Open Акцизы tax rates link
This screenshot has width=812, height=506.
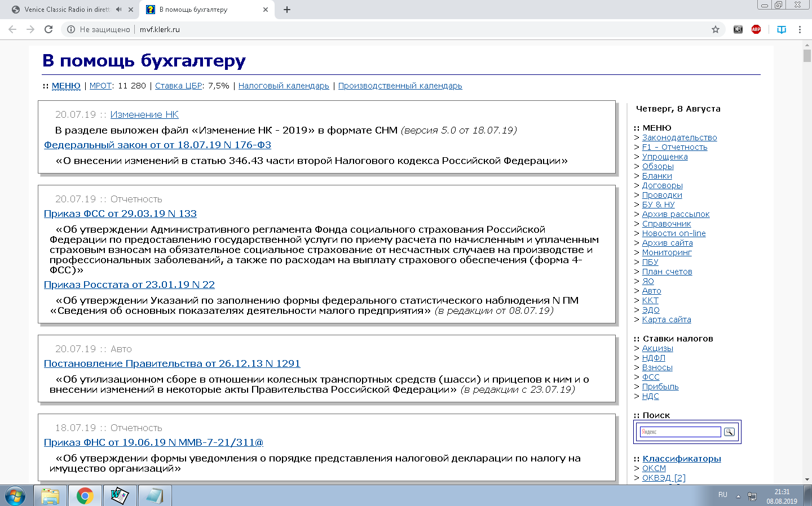point(657,348)
